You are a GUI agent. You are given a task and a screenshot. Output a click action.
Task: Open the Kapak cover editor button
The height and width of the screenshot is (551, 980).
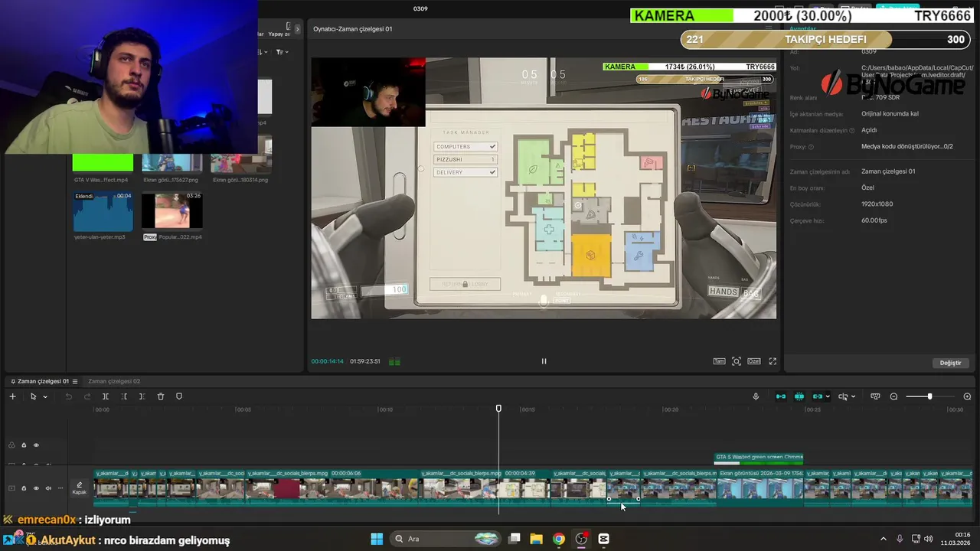[x=79, y=488]
